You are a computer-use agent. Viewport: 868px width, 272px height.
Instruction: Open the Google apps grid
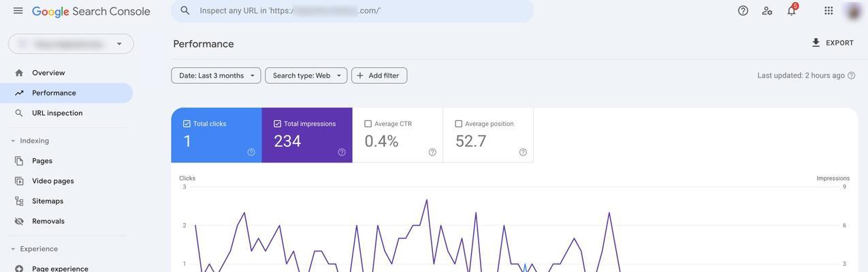click(829, 11)
